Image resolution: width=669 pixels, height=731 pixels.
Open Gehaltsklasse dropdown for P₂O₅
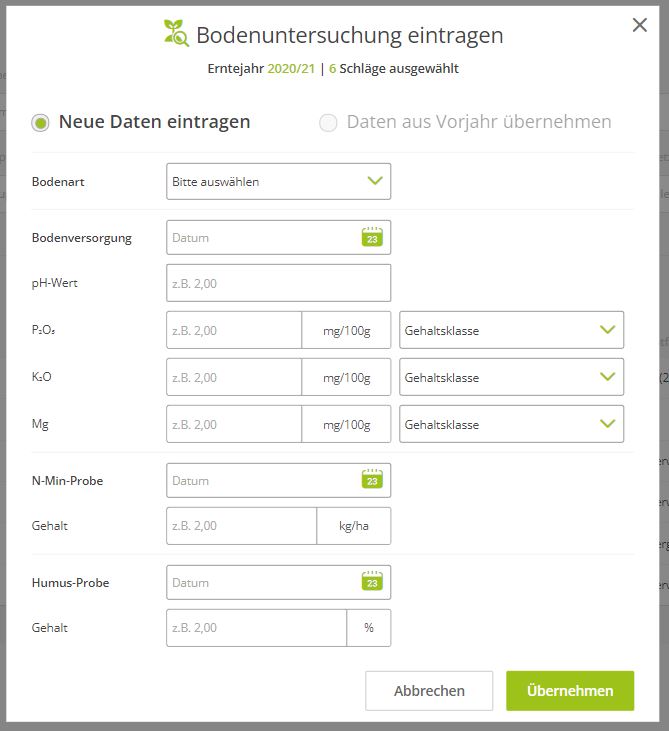(511, 330)
